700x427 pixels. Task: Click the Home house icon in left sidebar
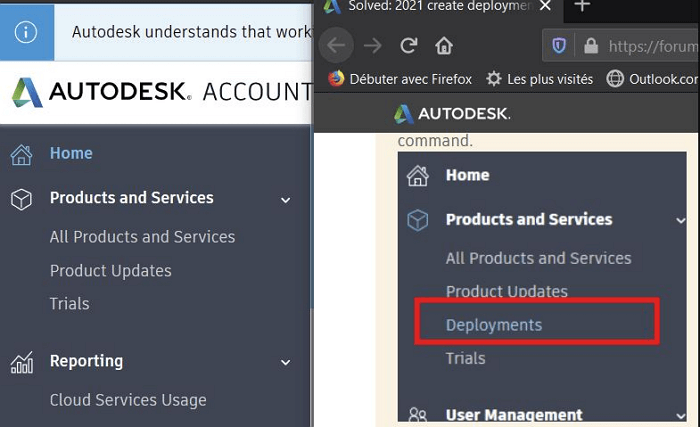(21, 155)
